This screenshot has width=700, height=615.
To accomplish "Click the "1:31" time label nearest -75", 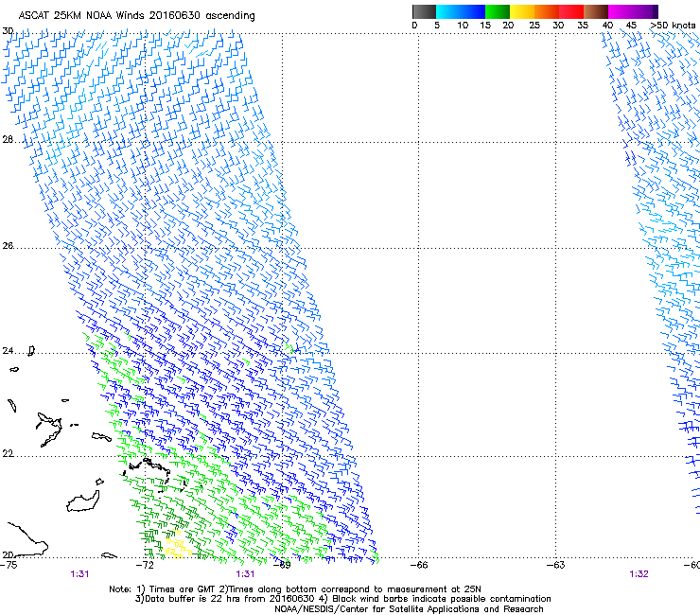I will click(x=79, y=574).
